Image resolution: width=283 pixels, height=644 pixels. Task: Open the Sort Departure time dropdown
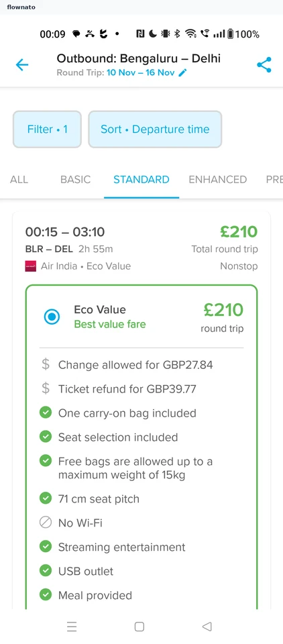pos(156,129)
